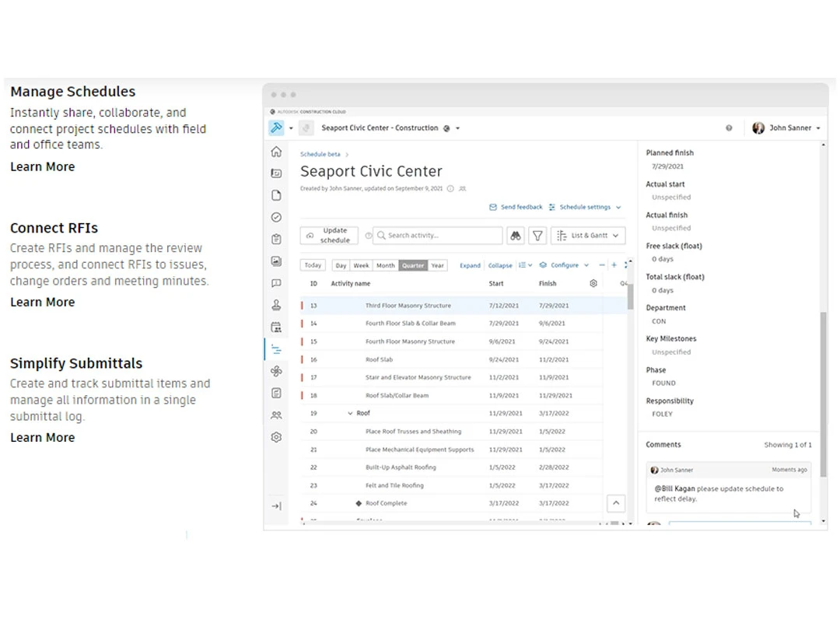The height and width of the screenshot is (630, 840).
Task: Open the Sheets icon in sidebar
Action: (276, 173)
